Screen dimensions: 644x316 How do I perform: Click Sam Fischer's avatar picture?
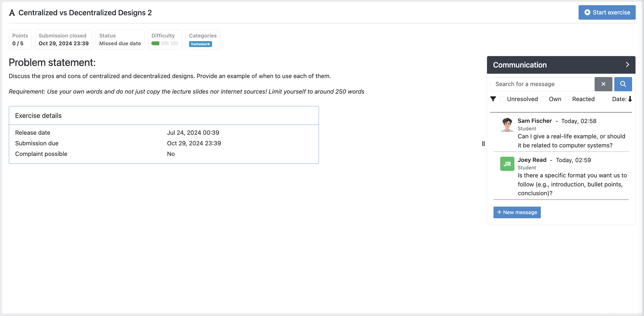tap(507, 125)
